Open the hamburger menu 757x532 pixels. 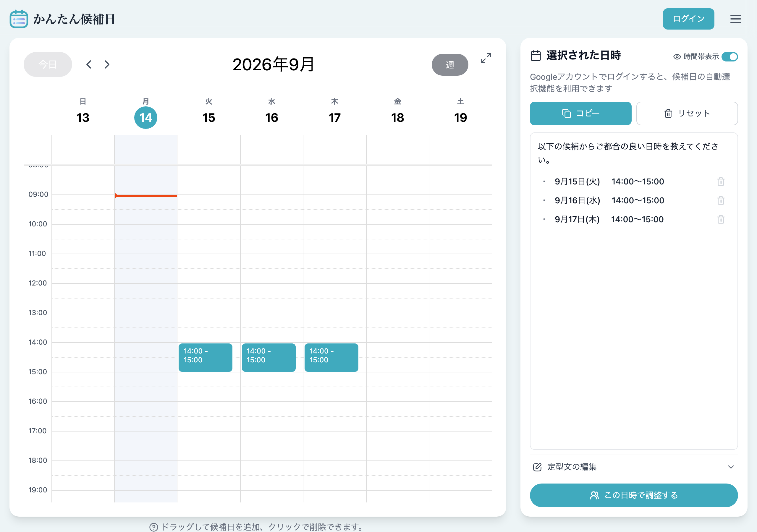coord(735,19)
